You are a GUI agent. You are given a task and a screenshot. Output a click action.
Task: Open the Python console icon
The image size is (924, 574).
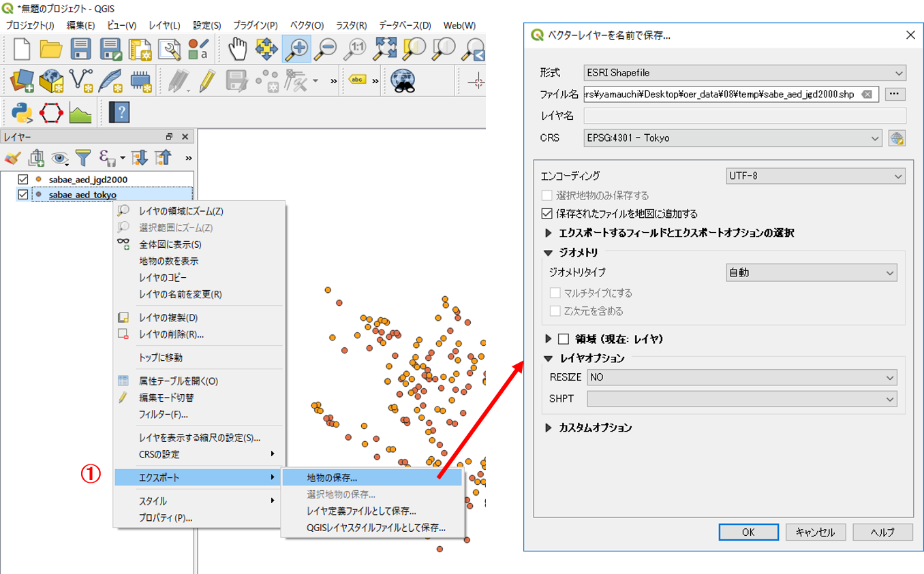pyautogui.click(x=22, y=112)
